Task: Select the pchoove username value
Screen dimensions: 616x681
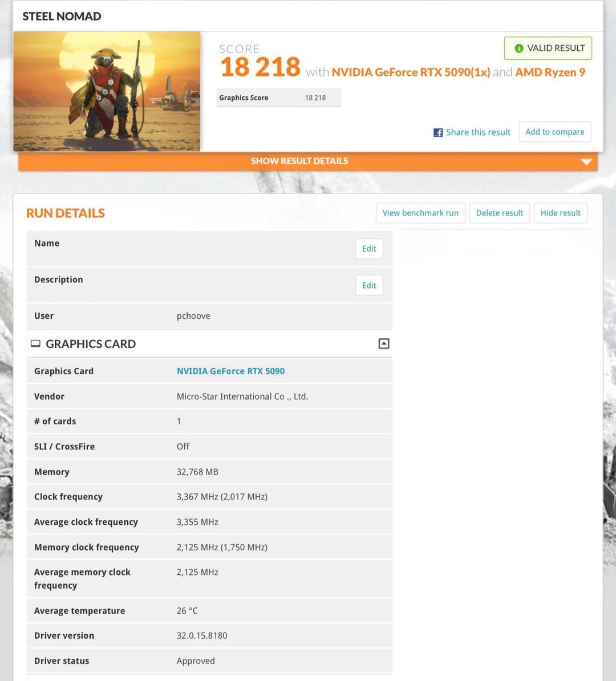Action: click(193, 316)
